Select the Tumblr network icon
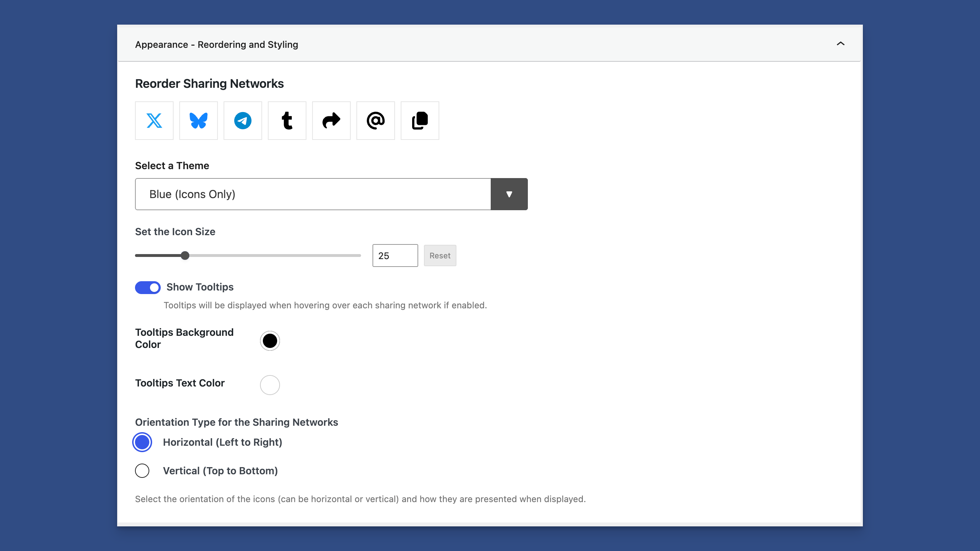The width and height of the screenshot is (980, 551). pyautogui.click(x=287, y=121)
